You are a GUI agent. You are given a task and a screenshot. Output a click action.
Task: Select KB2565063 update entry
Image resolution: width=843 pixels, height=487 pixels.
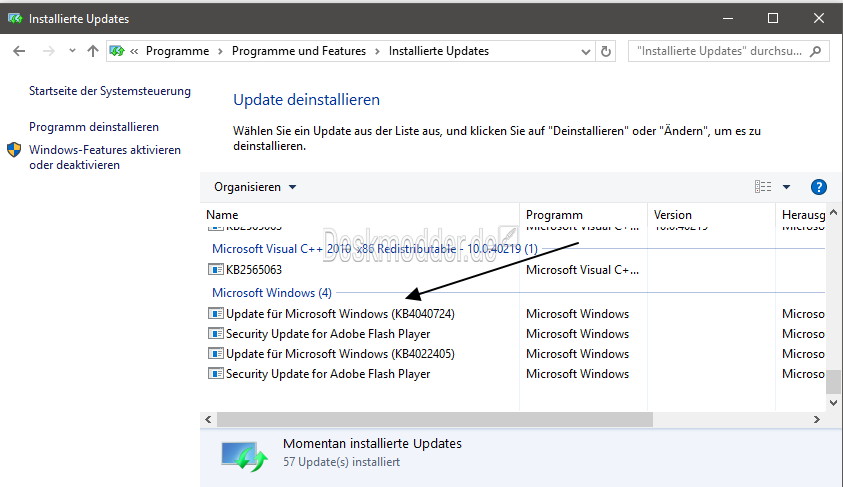pyautogui.click(x=253, y=269)
